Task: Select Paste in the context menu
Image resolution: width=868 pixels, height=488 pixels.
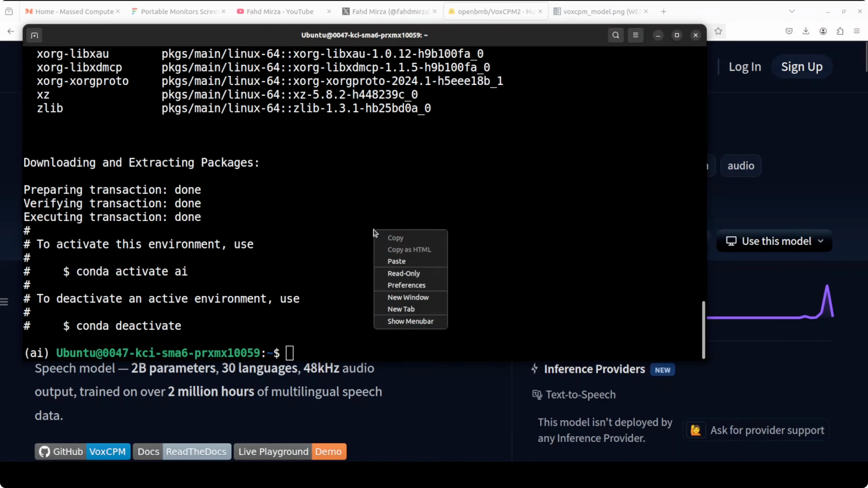Action: [396, 261]
